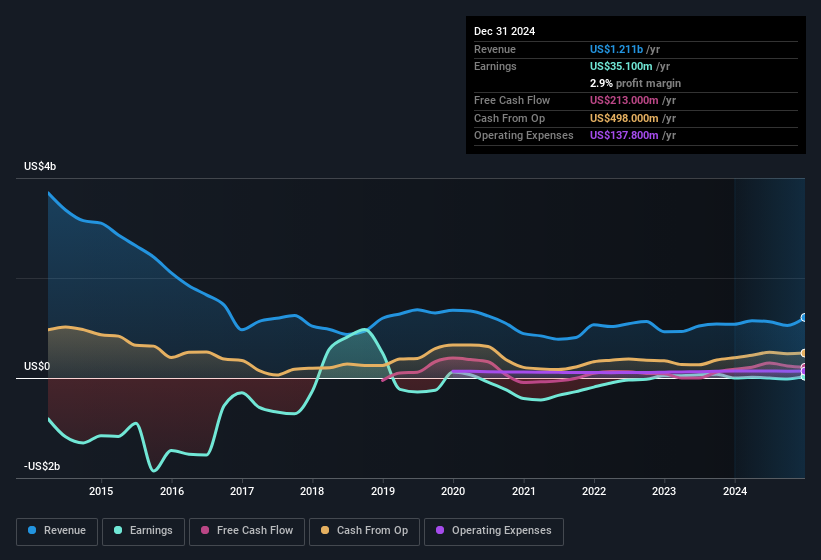
Task: Click the US$35.100m earnings value
Action: pyautogui.click(x=621, y=66)
